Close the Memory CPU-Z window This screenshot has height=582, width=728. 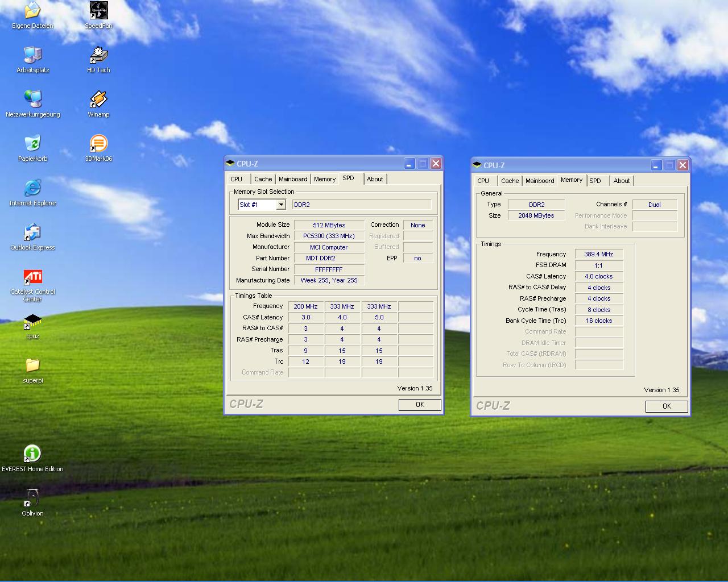point(682,165)
